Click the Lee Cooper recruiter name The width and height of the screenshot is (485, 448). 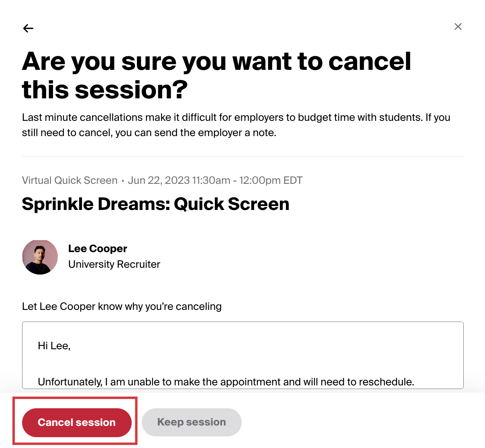[x=98, y=248]
